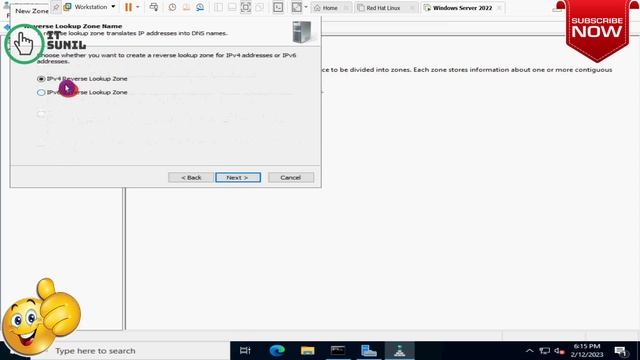Take a snapshot with the clock icon

pos(172,7)
